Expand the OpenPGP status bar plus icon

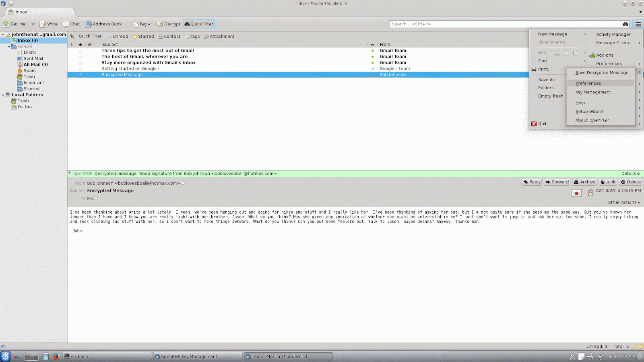(70, 173)
